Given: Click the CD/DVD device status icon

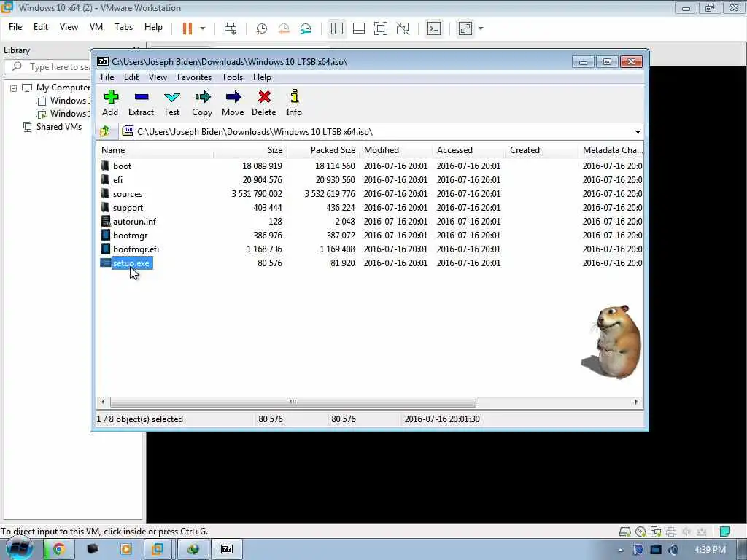Looking at the screenshot, I should click(640, 532).
